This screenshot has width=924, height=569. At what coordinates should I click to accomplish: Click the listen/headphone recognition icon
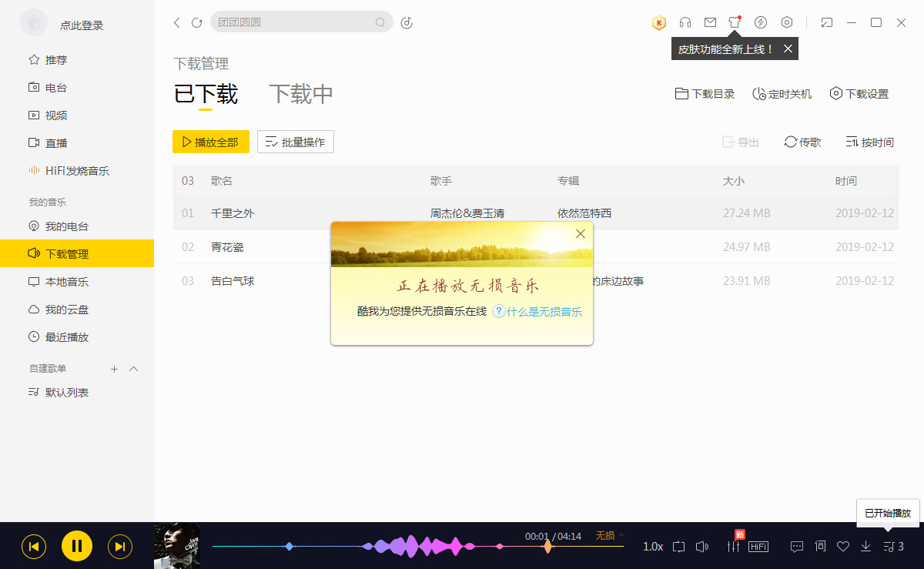[x=685, y=22]
